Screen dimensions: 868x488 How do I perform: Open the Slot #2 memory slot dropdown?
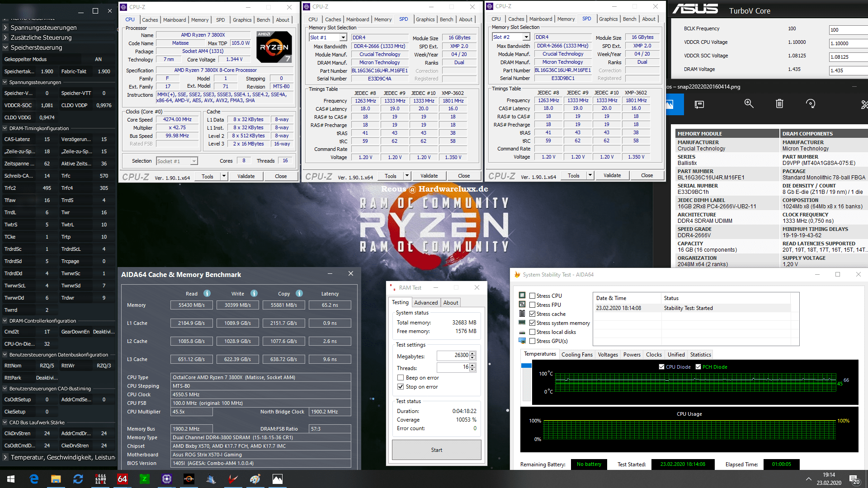(526, 37)
